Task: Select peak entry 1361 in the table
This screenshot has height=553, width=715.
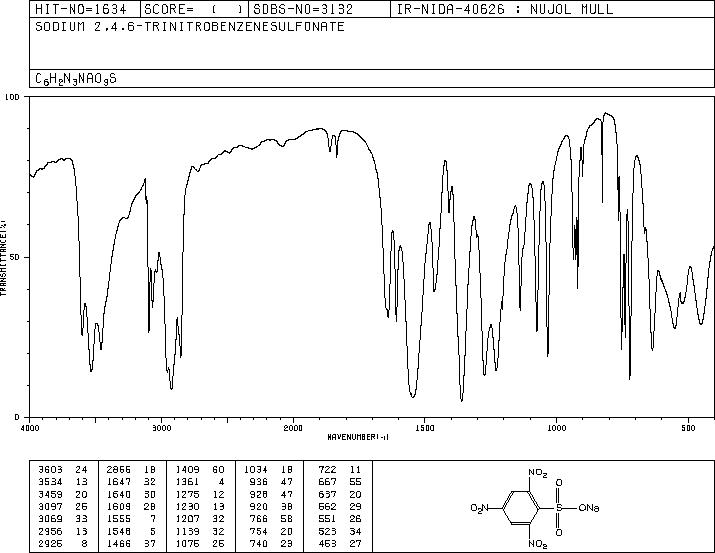Action: coord(200,482)
